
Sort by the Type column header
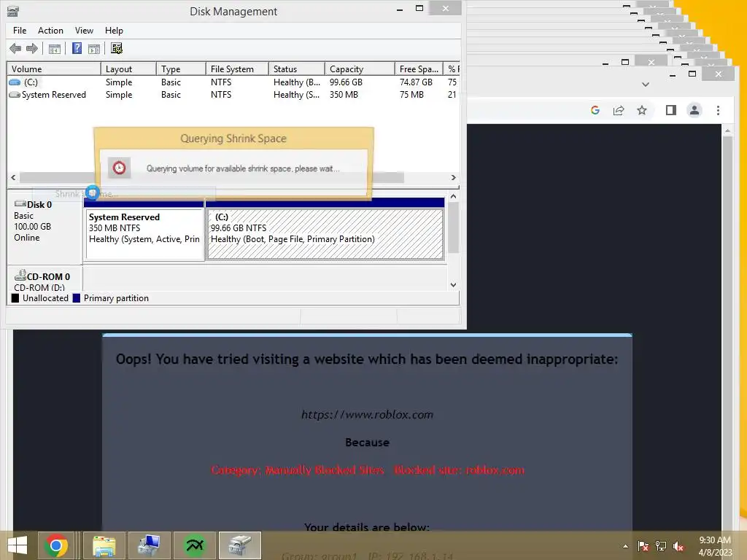pos(181,69)
